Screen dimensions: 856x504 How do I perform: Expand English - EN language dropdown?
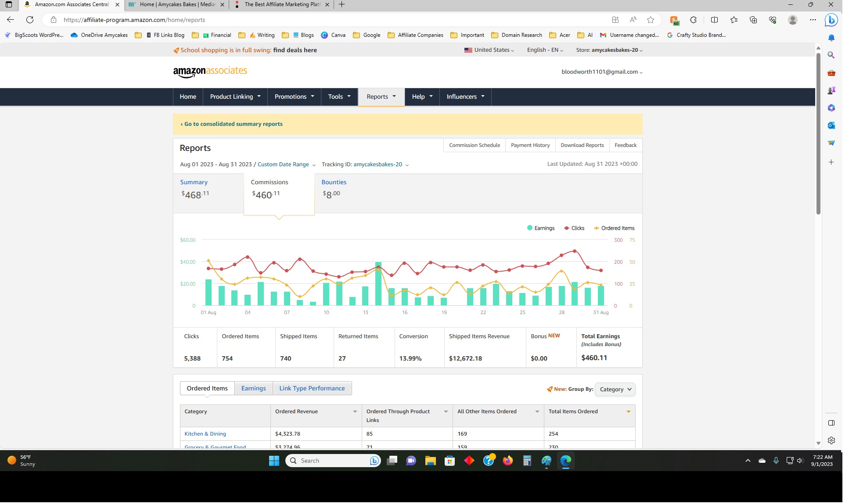(545, 50)
